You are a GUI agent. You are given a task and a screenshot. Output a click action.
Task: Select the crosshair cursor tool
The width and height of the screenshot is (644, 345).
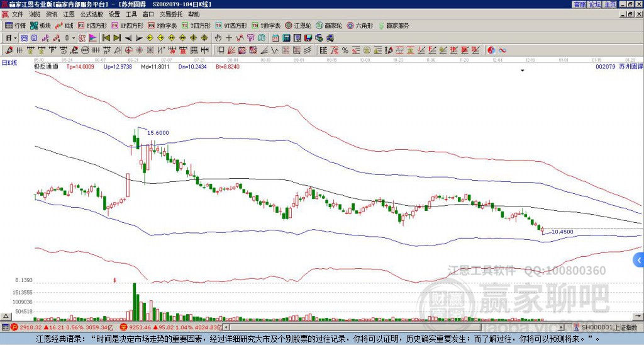coord(229,38)
